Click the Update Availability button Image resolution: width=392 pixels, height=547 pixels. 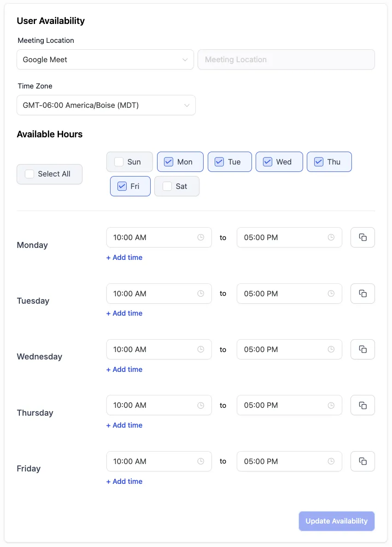(x=336, y=521)
